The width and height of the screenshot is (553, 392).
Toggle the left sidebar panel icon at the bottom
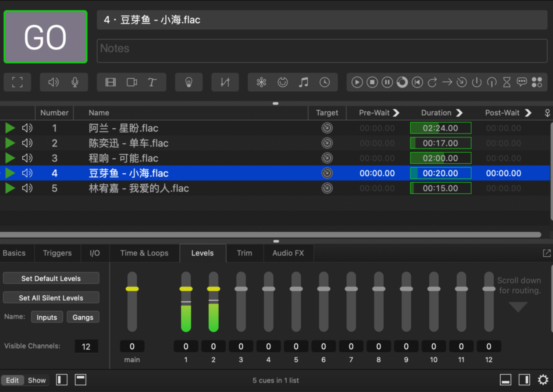pos(62,380)
